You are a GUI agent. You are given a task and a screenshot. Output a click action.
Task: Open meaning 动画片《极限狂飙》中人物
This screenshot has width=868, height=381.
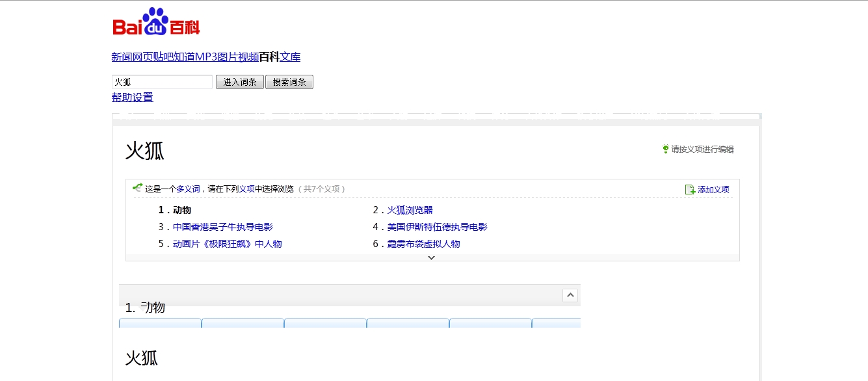(228, 244)
